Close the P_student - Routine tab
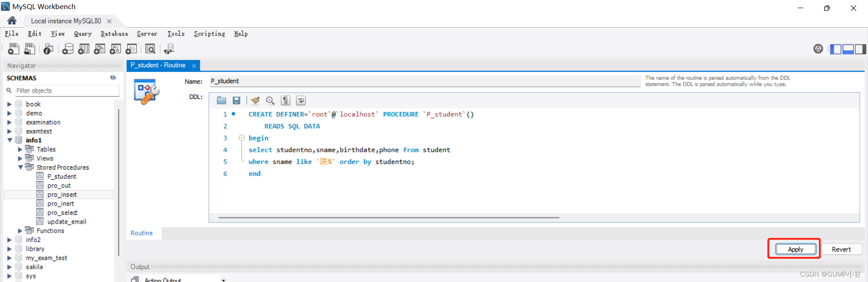The width and height of the screenshot is (868, 282). coord(194,66)
